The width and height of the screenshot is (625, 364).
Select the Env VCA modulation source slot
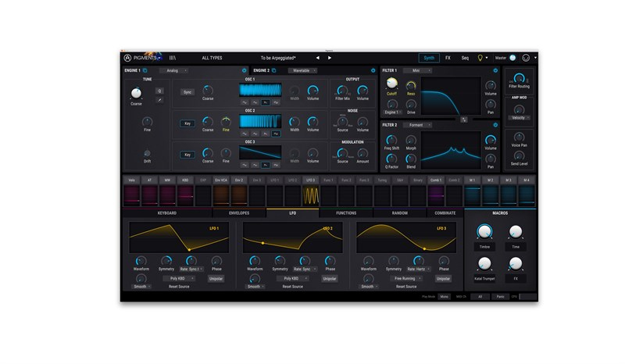pyautogui.click(x=221, y=192)
